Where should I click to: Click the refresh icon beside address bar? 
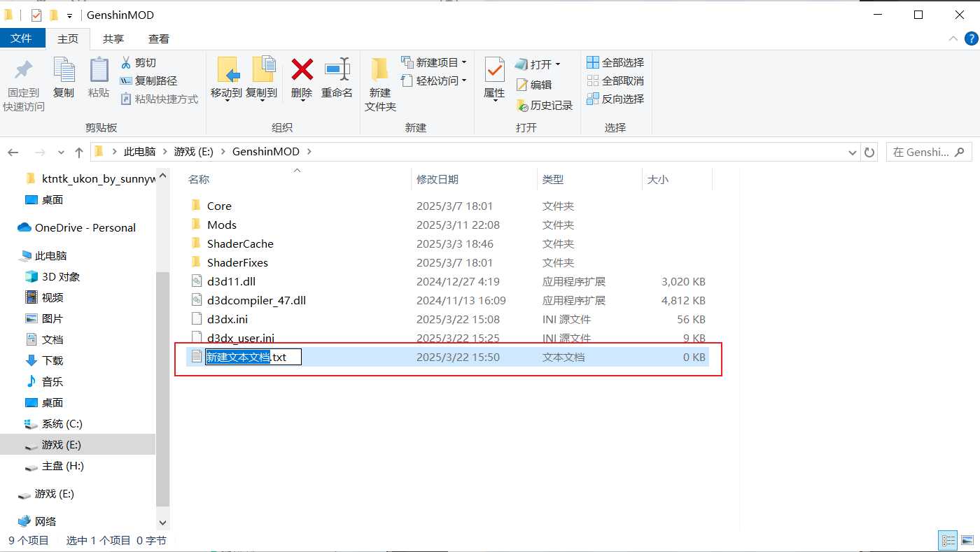(x=870, y=152)
